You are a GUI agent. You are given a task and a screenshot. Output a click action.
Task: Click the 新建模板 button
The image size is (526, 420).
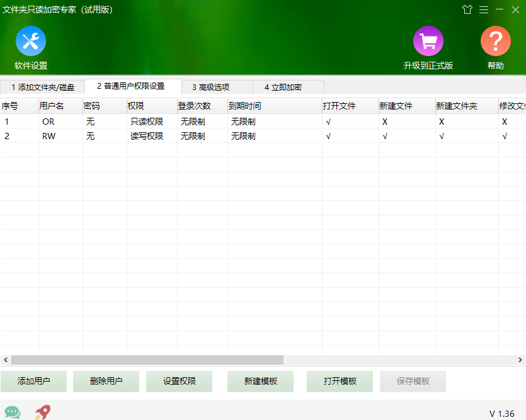tap(260, 381)
